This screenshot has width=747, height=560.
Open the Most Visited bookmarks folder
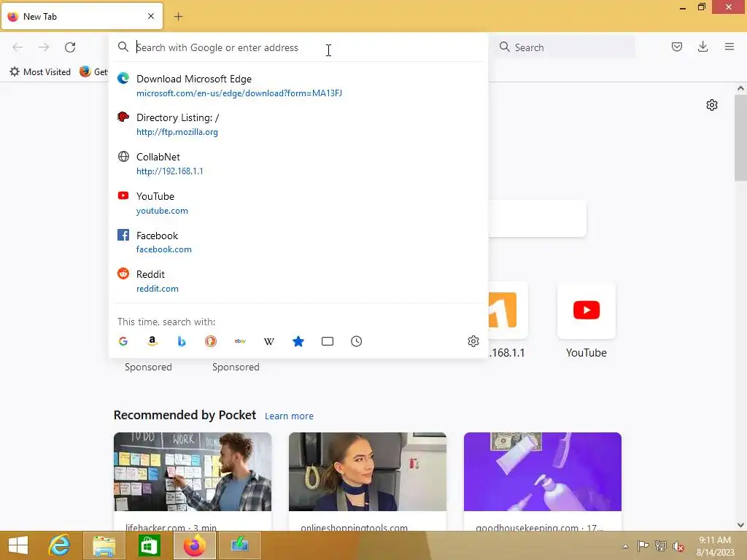pos(40,72)
